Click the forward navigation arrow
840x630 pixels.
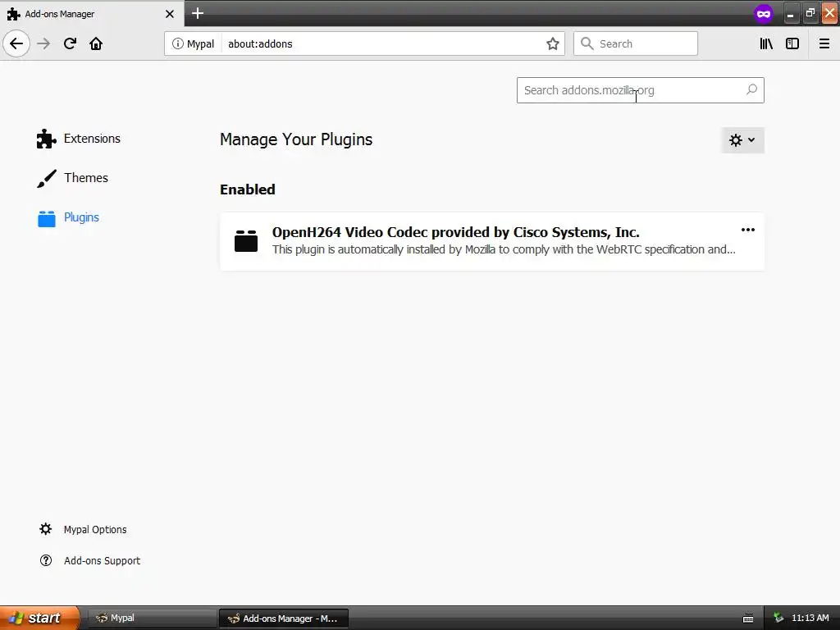(x=43, y=43)
